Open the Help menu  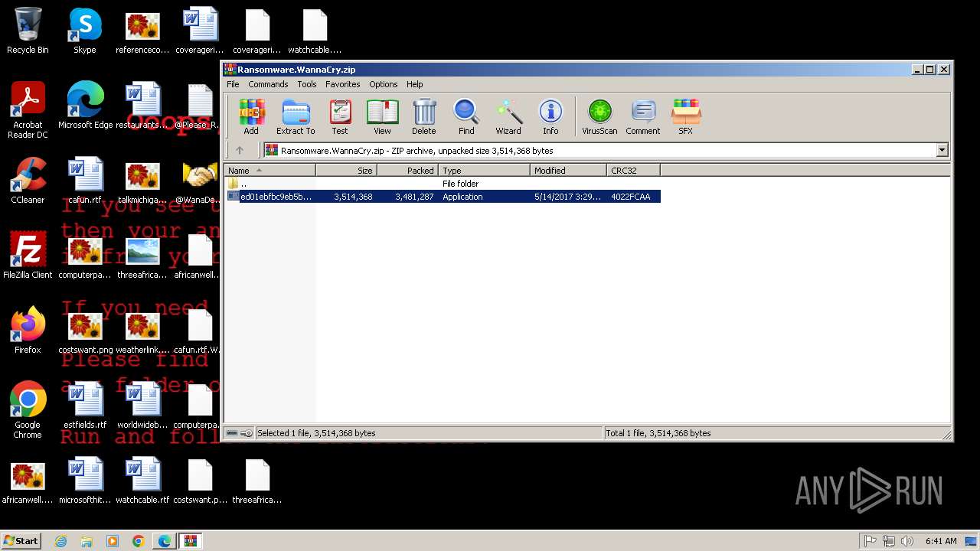click(414, 84)
